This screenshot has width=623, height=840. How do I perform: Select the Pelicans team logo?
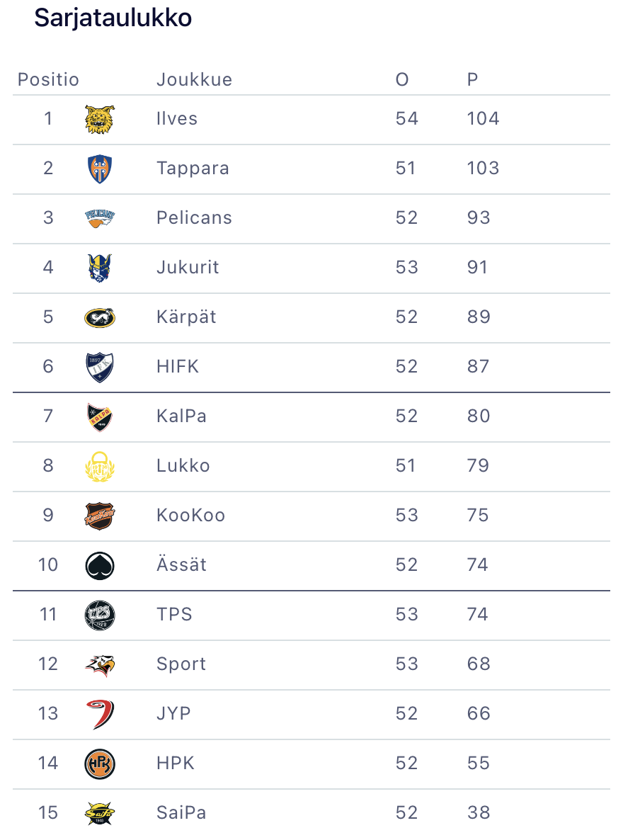(99, 218)
